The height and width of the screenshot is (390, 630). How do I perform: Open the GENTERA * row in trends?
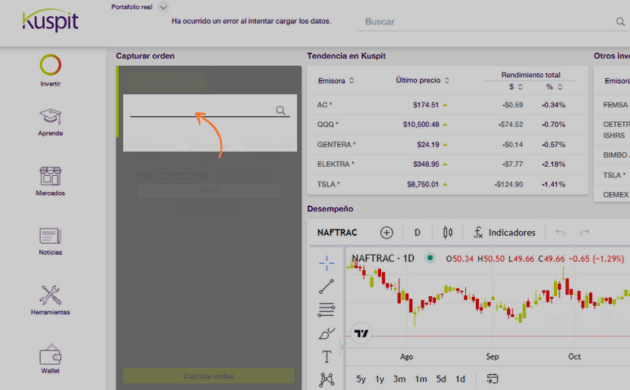tap(447, 144)
